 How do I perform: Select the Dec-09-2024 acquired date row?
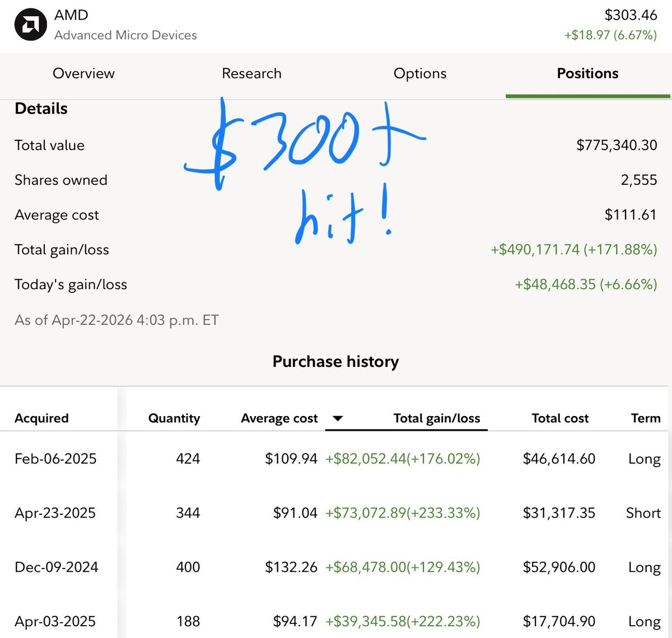(x=56, y=567)
